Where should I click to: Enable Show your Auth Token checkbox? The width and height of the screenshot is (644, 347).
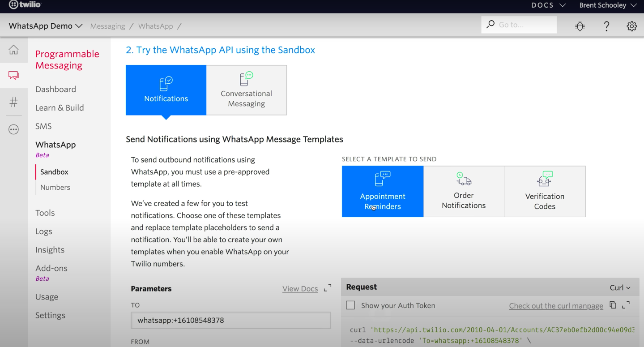pyautogui.click(x=350, y=305)
